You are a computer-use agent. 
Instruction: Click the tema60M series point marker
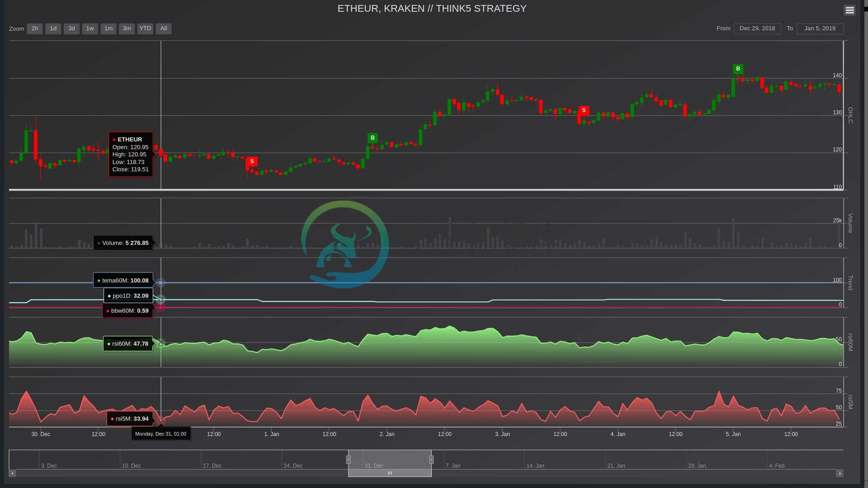160,283
